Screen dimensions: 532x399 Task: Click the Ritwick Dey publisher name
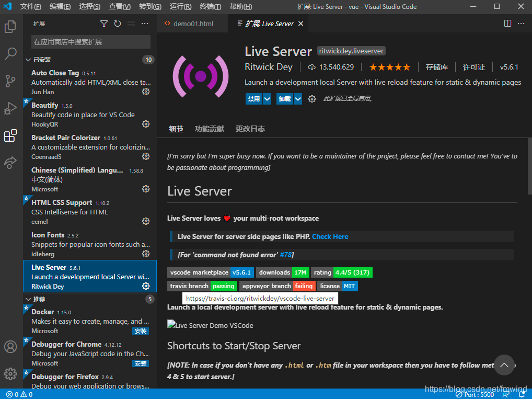[x=269, y=67]
